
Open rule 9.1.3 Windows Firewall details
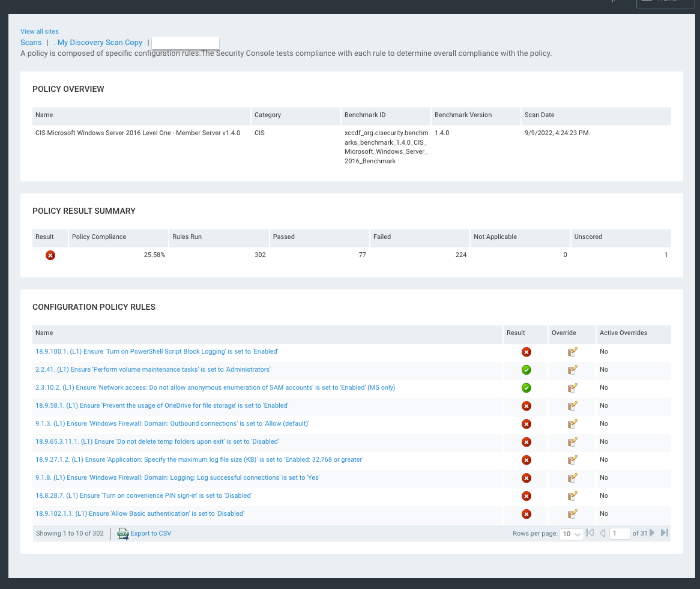pos(172,423)
